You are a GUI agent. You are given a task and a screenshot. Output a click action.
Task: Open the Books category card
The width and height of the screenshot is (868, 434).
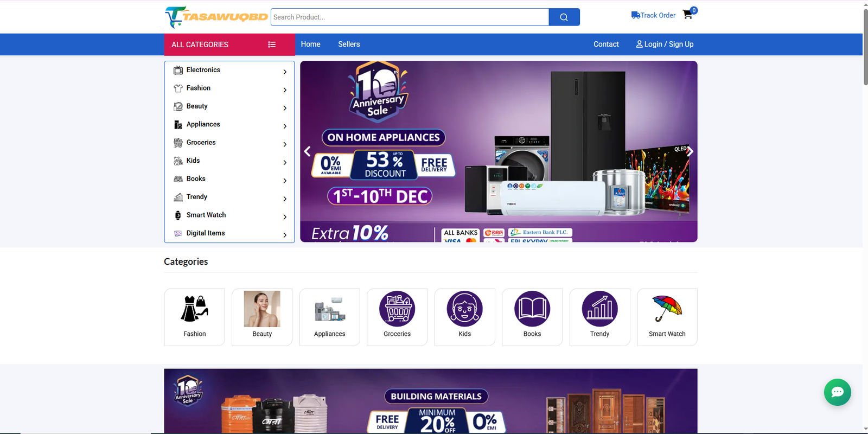pyautogui.click(x=532, y=317)
